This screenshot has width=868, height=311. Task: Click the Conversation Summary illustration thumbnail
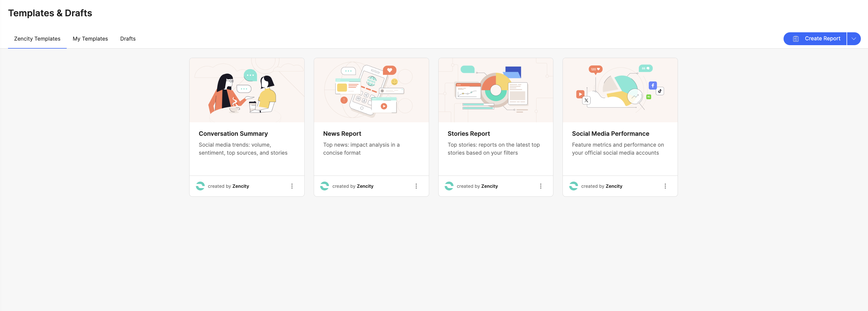247,90
